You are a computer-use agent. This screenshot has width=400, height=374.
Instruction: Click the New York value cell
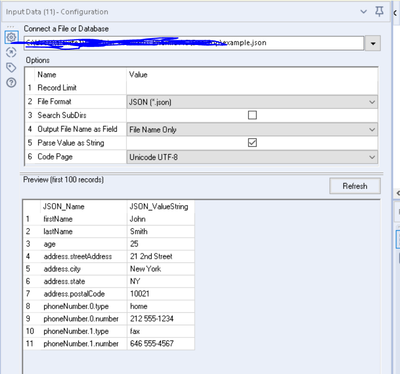tap(161, 269)
